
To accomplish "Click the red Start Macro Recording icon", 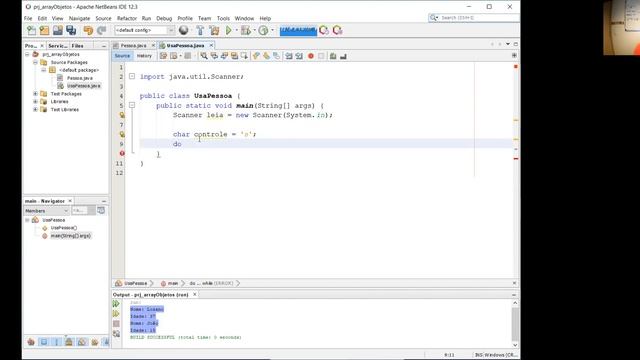I will 311,56.
